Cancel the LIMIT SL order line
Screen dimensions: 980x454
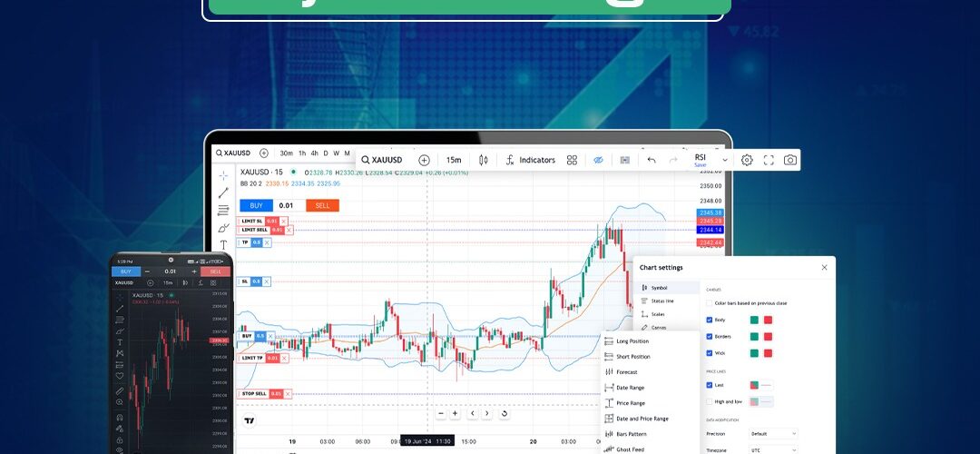[x=284, y=221]
